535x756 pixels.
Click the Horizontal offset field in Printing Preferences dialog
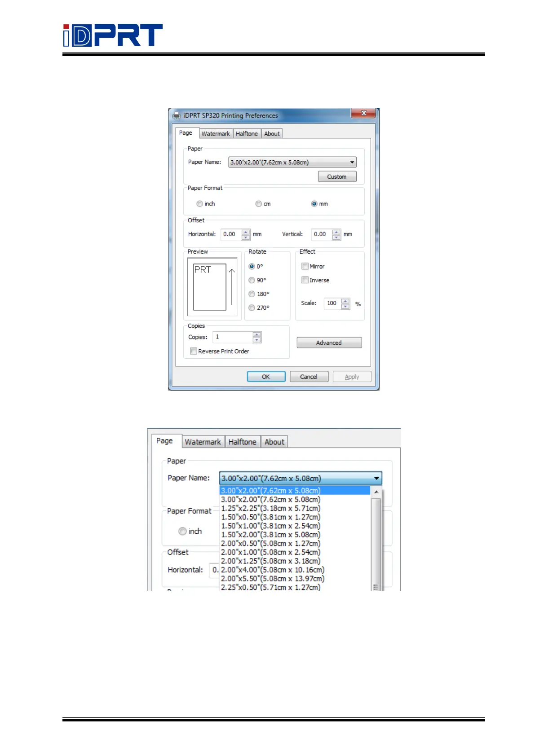tap(231, 234)
